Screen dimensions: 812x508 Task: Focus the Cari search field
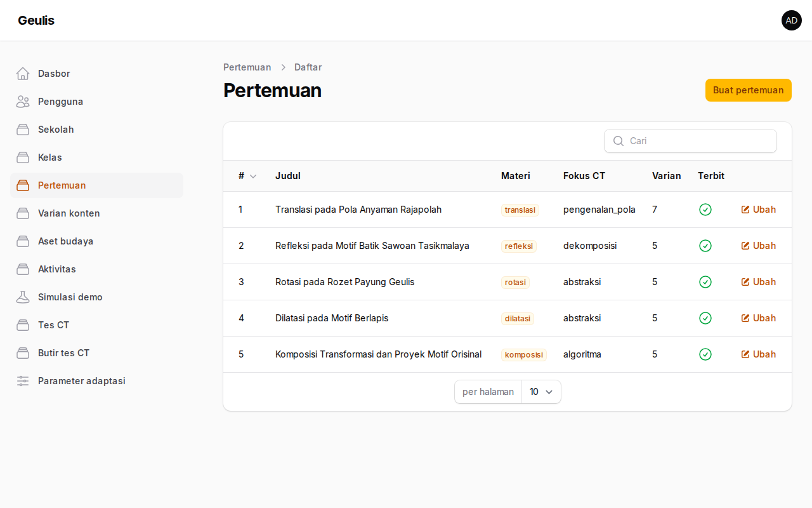(690, 141)
